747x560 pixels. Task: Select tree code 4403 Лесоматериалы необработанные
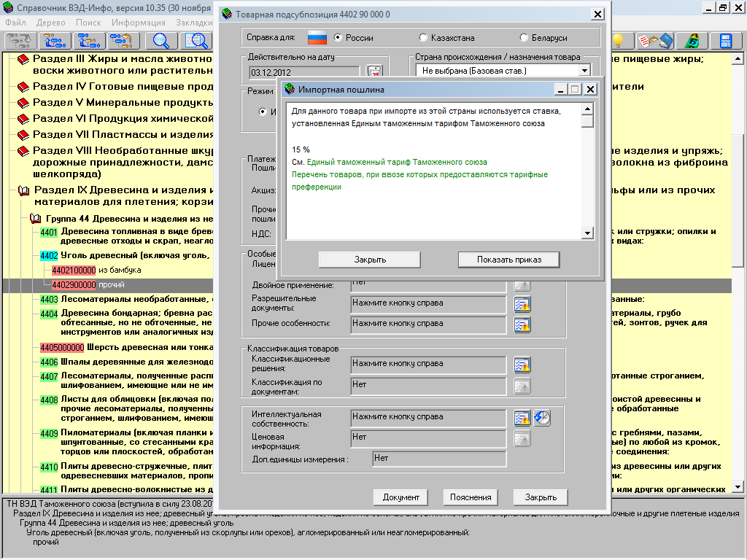click(49, 300)
